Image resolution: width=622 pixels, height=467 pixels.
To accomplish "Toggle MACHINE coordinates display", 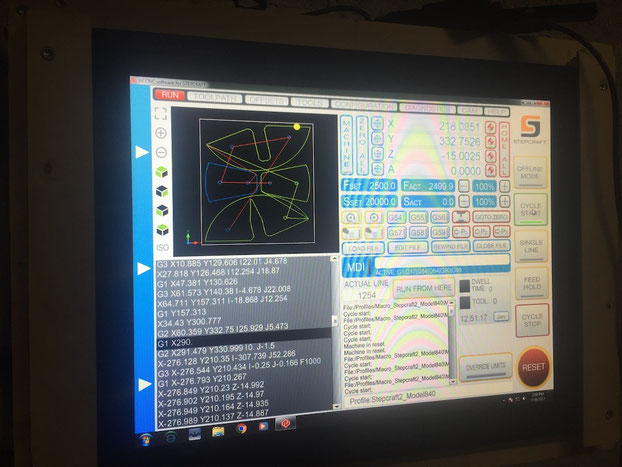I will 346,145.
